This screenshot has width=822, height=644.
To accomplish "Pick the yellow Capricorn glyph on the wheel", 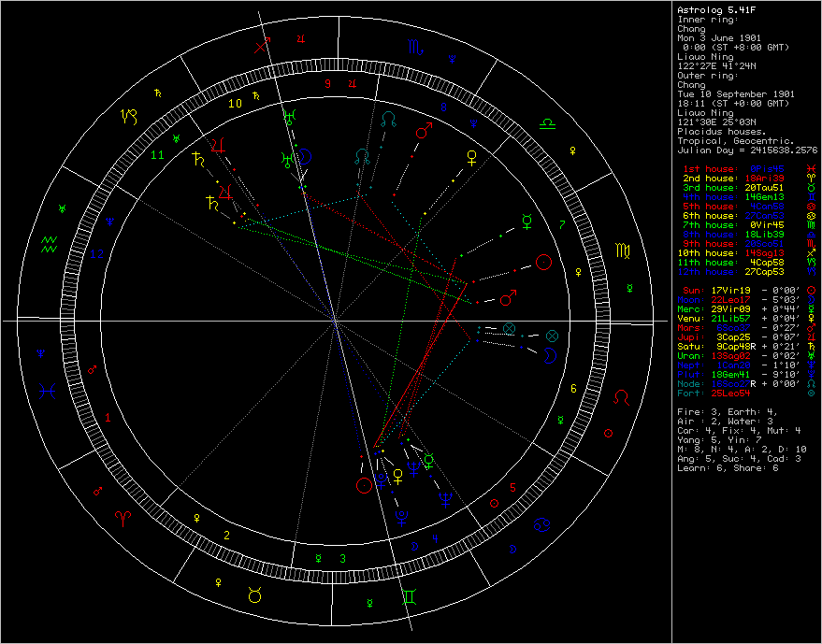I will tap(127, 117).
